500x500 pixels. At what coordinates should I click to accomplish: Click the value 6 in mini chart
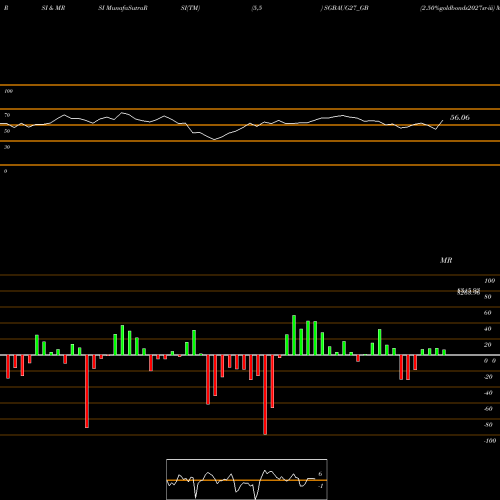point(320,474)
